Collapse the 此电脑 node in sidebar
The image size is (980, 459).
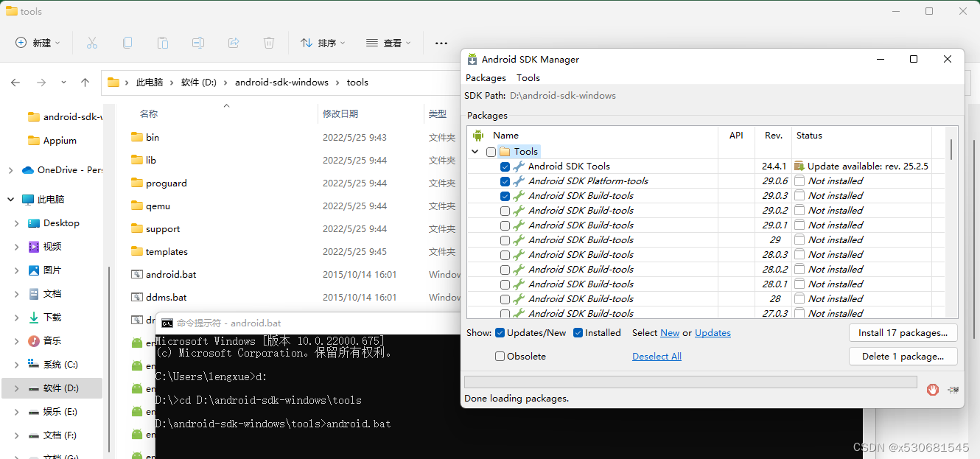coord(10,200)
